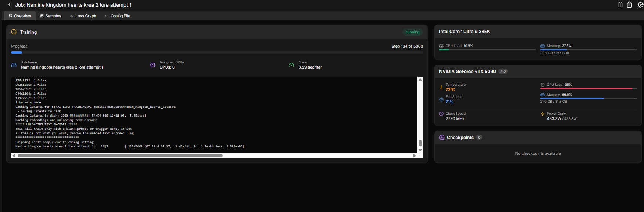Click the Fan Speed fan icon
Image resolution: width=644 pixels, height=212 pixels.
[x=441, y=99]
